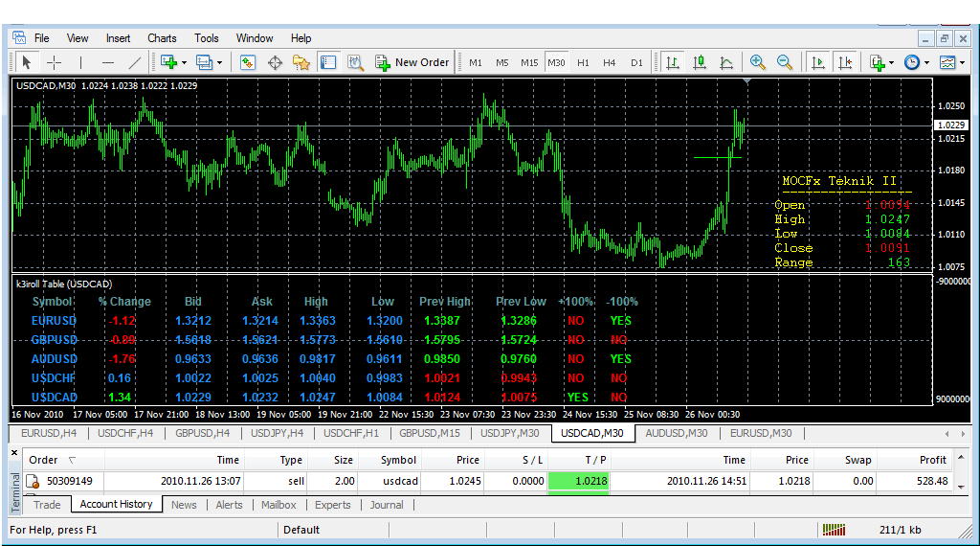Toggle chart Auto Scroll

coord(817,62)
